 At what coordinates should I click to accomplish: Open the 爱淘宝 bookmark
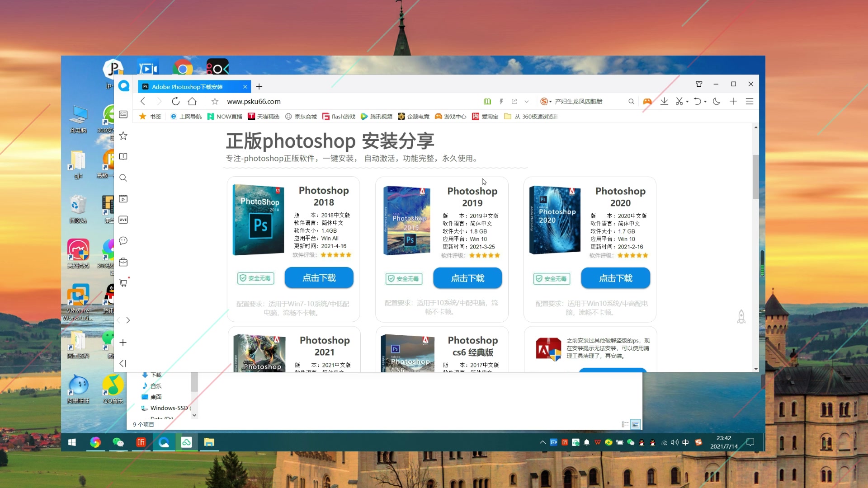coord(485,117)
